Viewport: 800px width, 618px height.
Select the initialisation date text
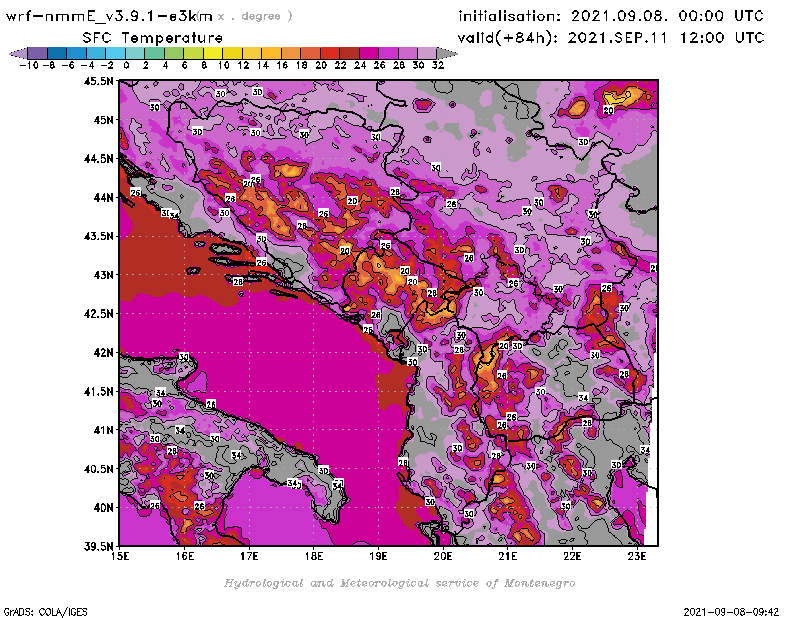[x=610, y=16]
